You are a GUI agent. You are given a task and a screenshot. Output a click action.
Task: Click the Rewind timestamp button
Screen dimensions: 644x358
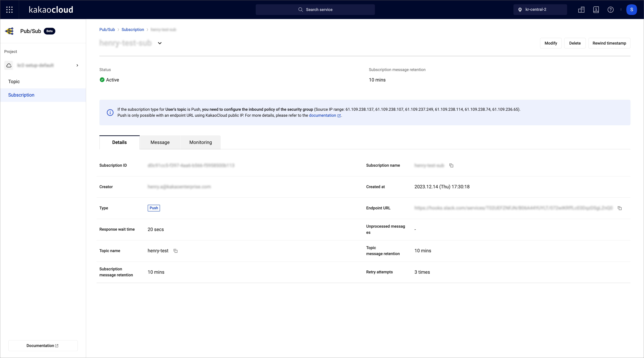tap(609, 43)
